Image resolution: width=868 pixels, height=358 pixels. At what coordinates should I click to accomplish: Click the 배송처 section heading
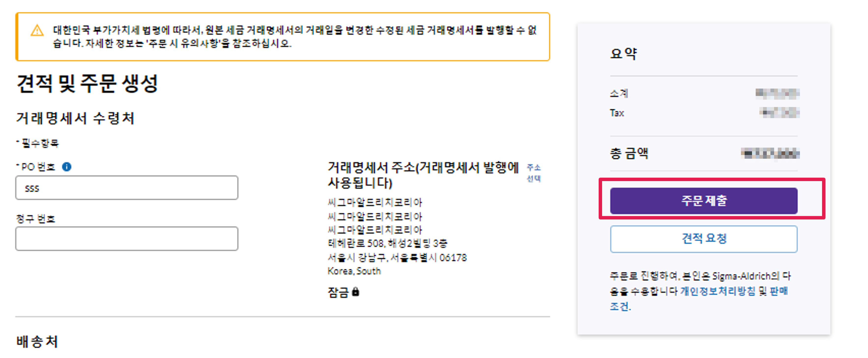click(37, 341)
